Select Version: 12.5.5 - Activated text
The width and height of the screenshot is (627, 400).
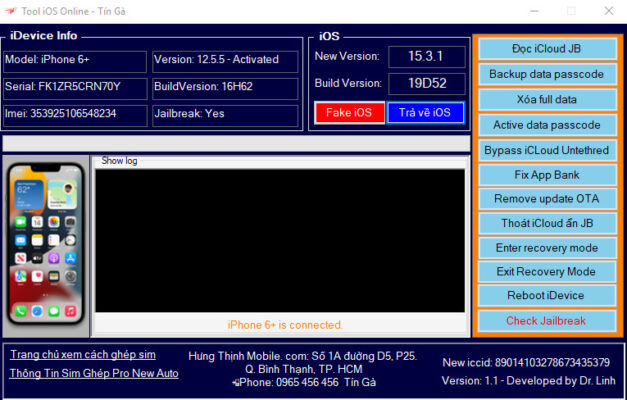[216, 60]
